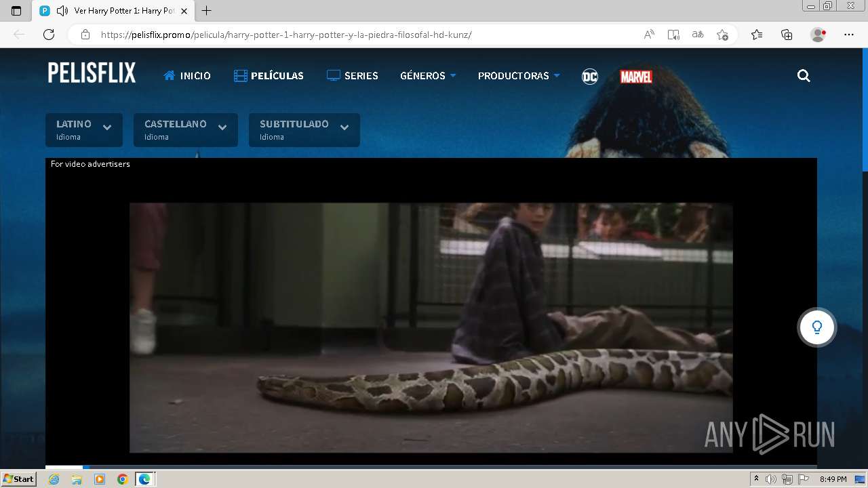The height and width of the screenshot is (488, 868).
Task: Expand the SUBTITULADO language dropdown
Action: click(304, 129)
